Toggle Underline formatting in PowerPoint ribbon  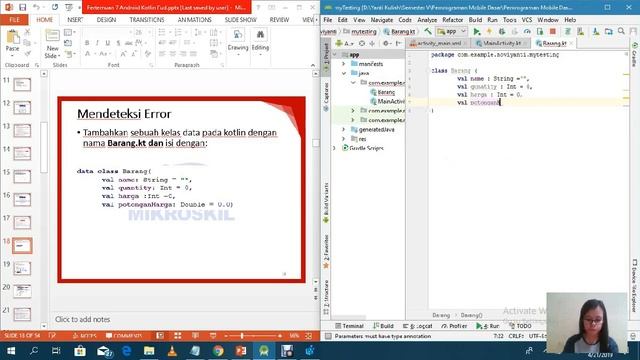[x=107, y=43]
